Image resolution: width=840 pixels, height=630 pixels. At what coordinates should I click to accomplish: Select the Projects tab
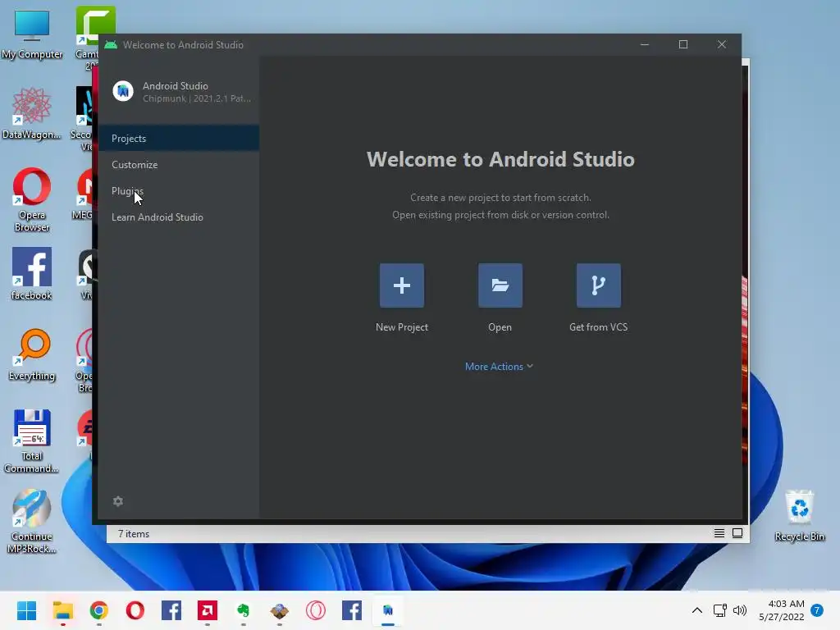click(x=179, y=138)
